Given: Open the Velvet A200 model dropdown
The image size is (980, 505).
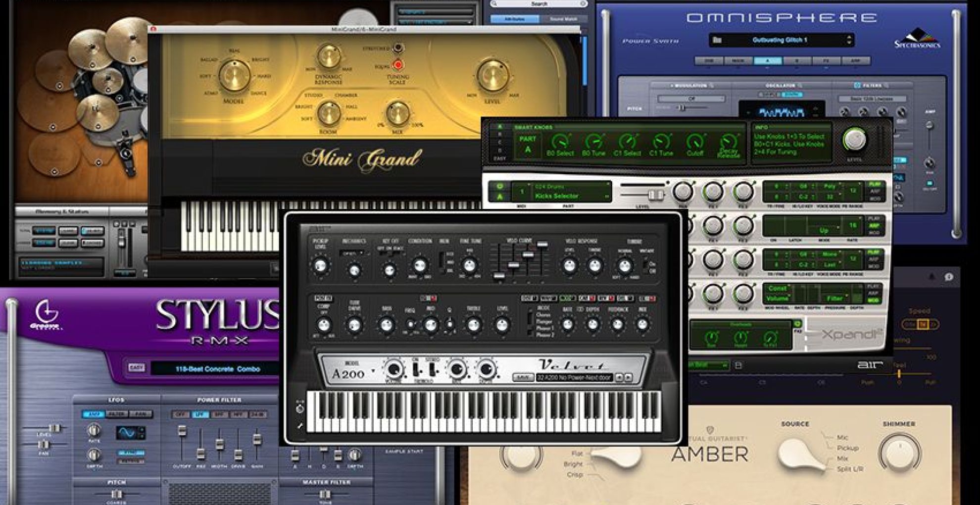Looking at the screenshot, I should pos(373,371).
